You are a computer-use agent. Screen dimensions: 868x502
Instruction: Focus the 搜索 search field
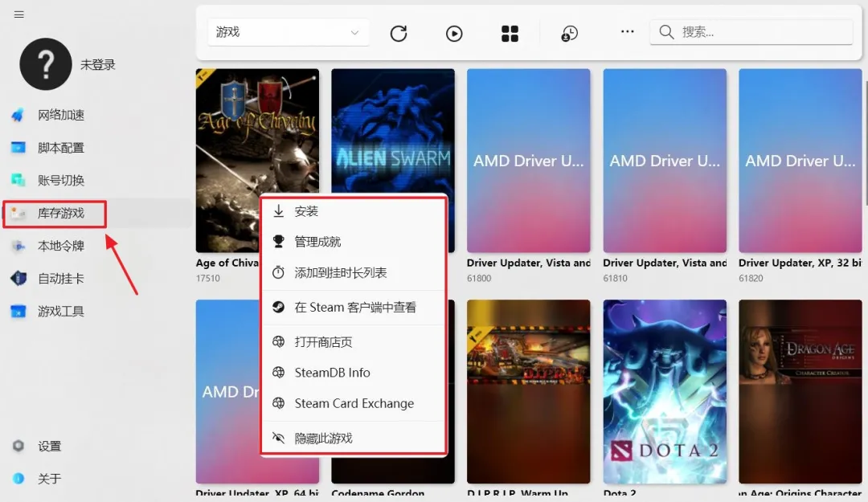[x=751, y=32]
